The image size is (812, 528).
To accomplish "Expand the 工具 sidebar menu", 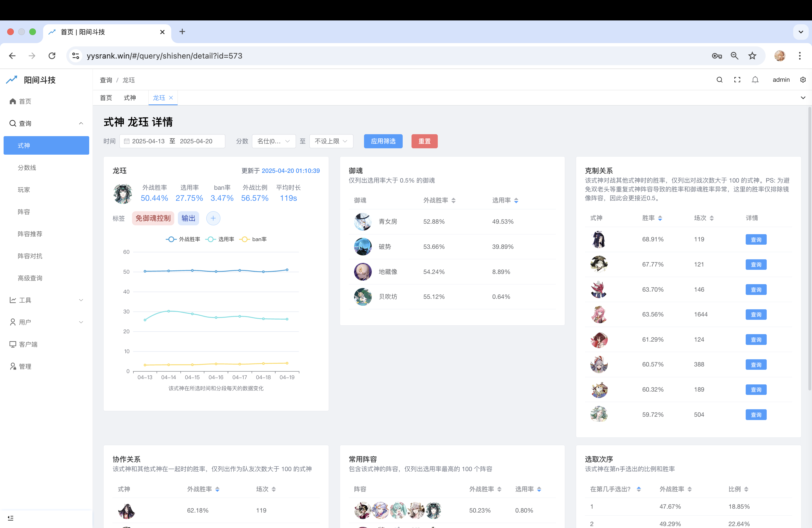I will 46,300.
